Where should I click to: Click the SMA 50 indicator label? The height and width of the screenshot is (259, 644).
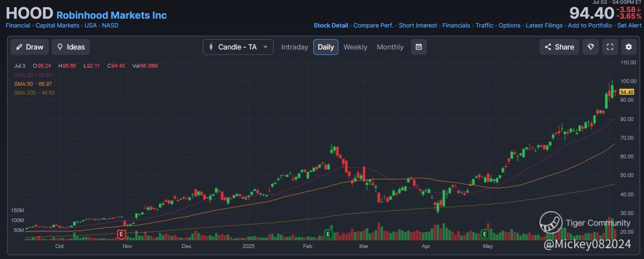[33, 84]
